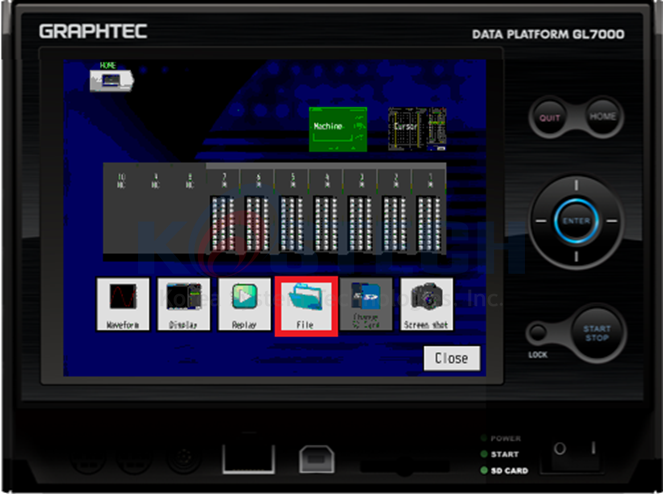Click the left arrow on direction pad
Image resolution: width=663 pixels, height=494 pixels.
point(541,221)
